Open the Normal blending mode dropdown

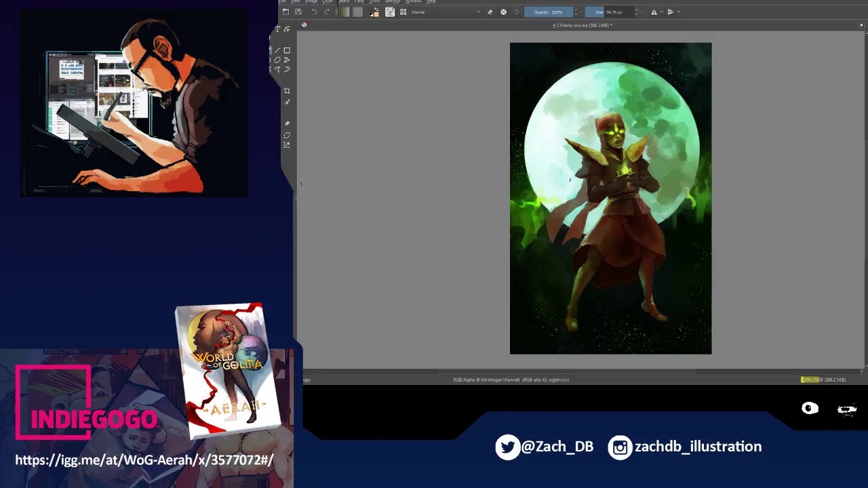click(445, 12)
